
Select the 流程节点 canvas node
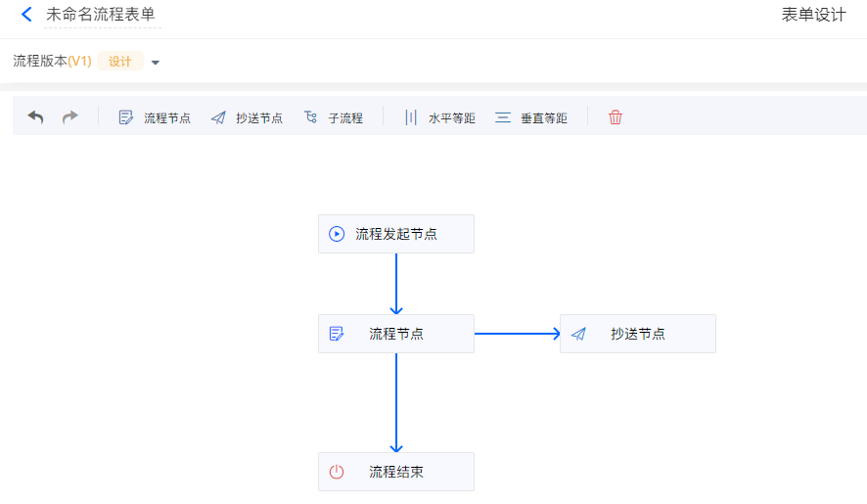pyautogui.click(x=396, y=334)
